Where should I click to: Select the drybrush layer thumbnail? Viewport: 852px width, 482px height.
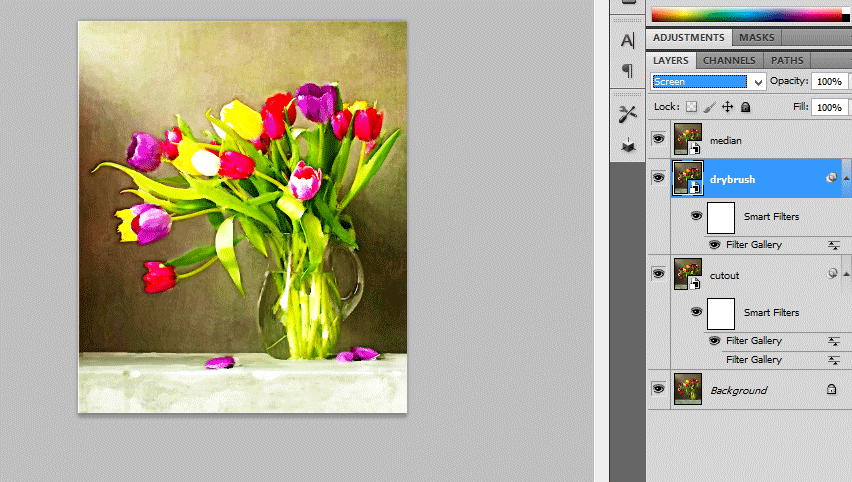688,178
